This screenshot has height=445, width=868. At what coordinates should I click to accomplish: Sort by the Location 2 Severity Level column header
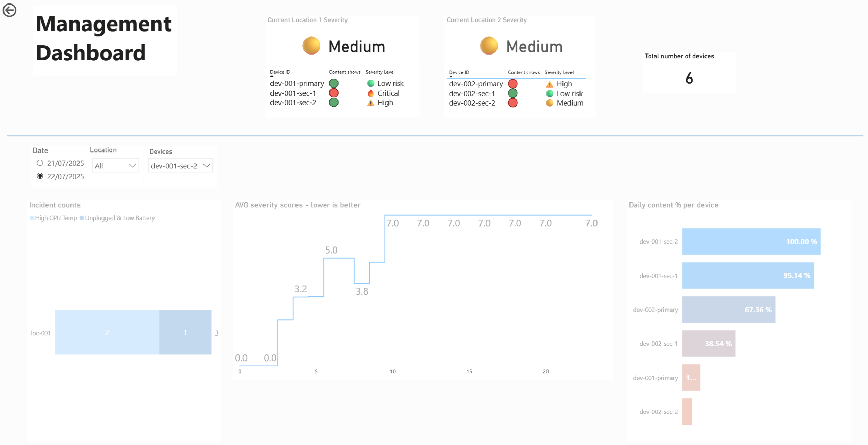point(559,72)
